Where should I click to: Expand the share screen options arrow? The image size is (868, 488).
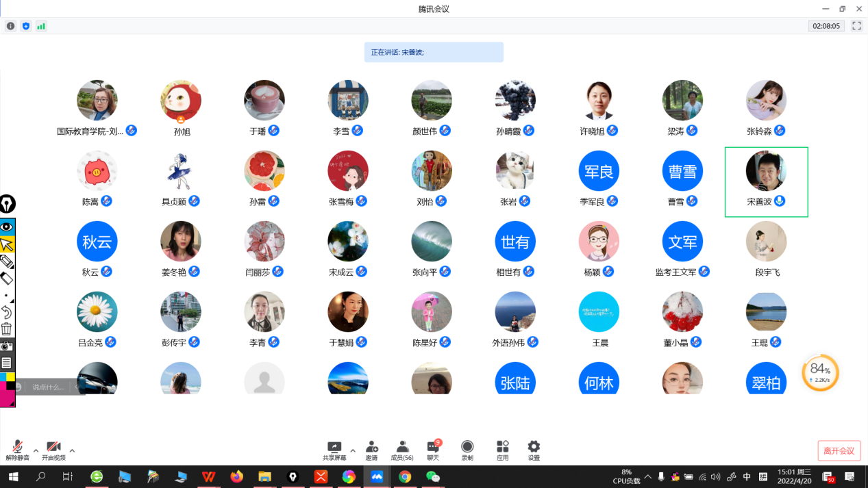[353, 450]
